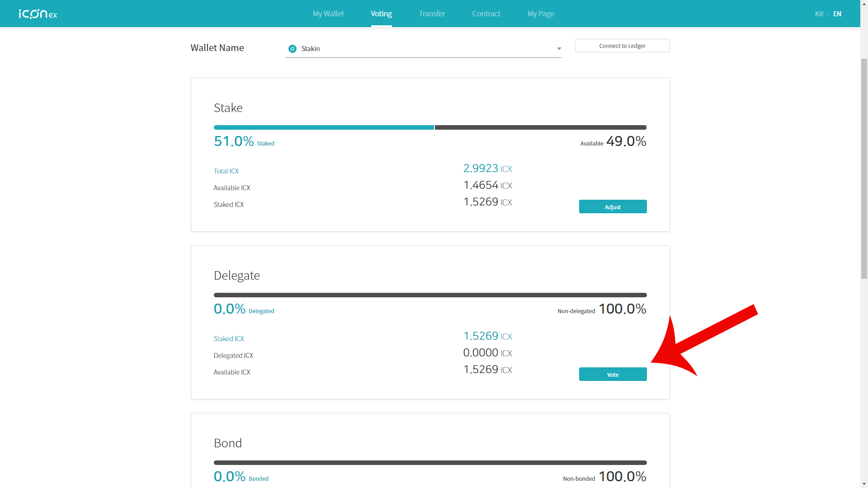Click the Stakin wallet icon
The image size is (868, 488).
point(292,49)
